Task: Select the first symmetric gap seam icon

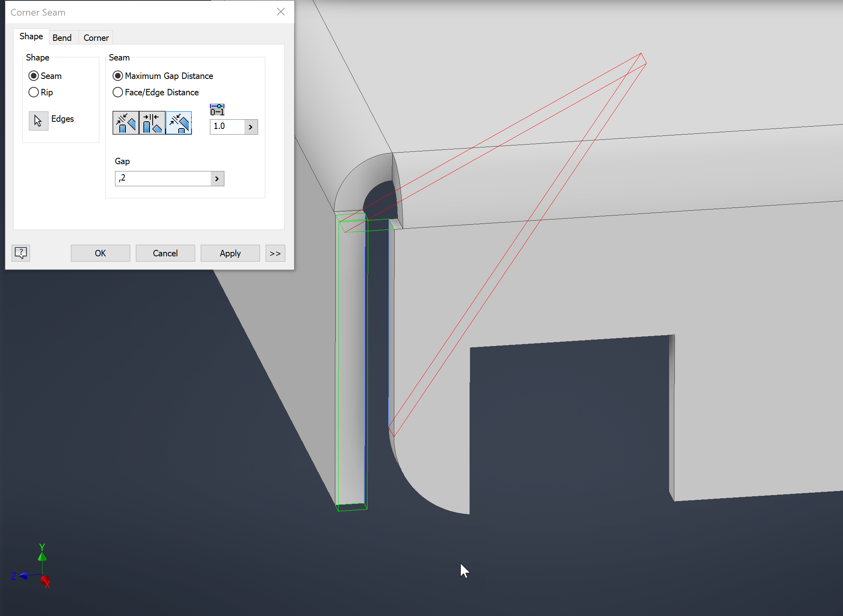Action: tap(126, 123)
